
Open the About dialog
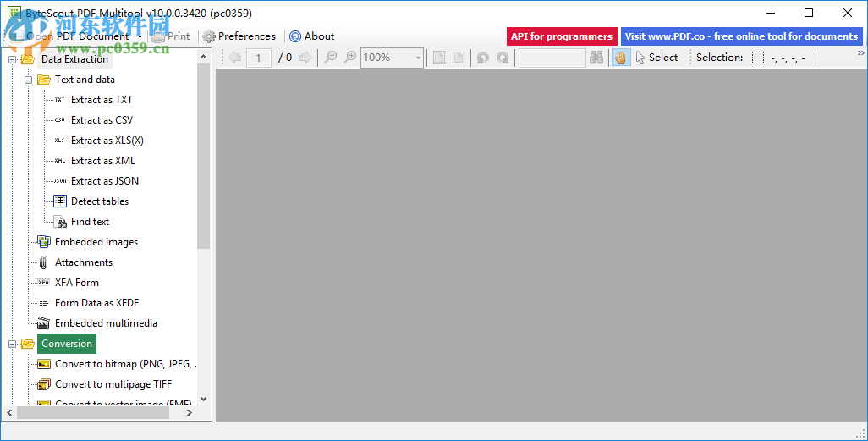click(x=312, y=36)
